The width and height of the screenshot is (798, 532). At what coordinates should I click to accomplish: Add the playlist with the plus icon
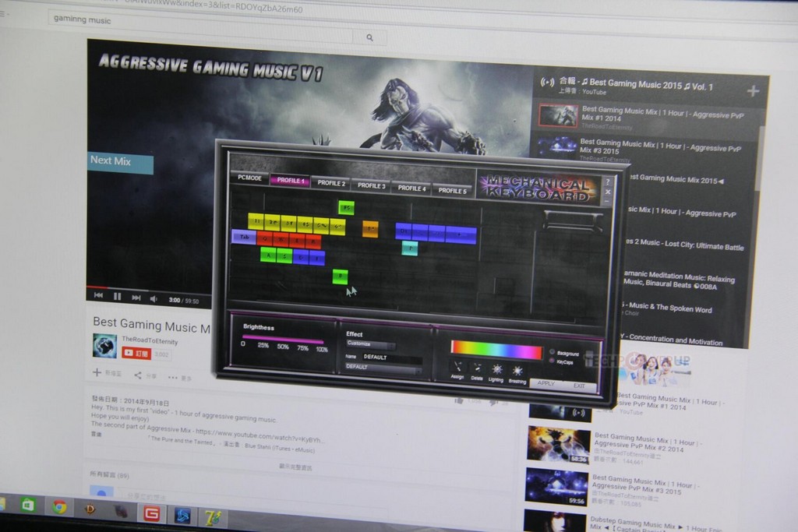[x=753, y=91]
